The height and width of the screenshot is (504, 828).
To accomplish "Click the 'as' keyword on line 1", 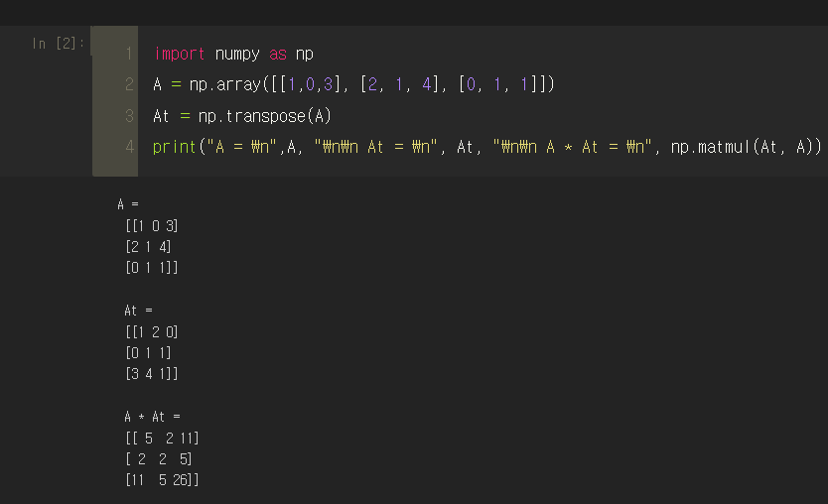I will pos(278,55).
